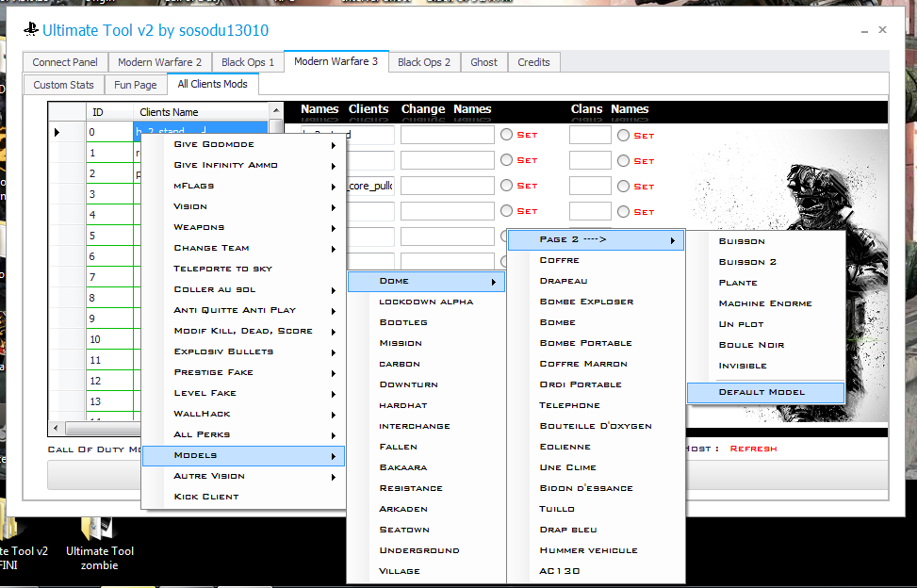
Task: Select the Buisson model option
Action: 765,241
